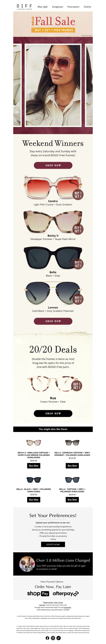Open the Facebook icon in footer
Viewport: 106px width, 644px height.
click(47, 638)
